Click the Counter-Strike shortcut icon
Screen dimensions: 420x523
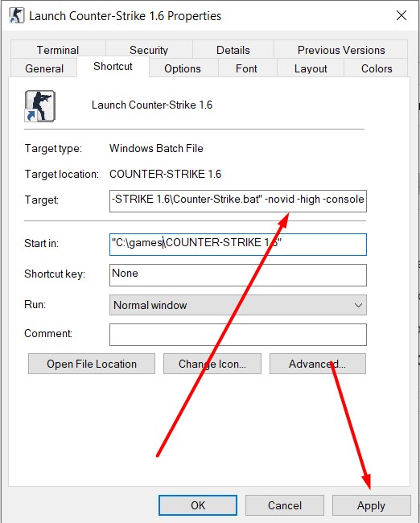point(39,105)
